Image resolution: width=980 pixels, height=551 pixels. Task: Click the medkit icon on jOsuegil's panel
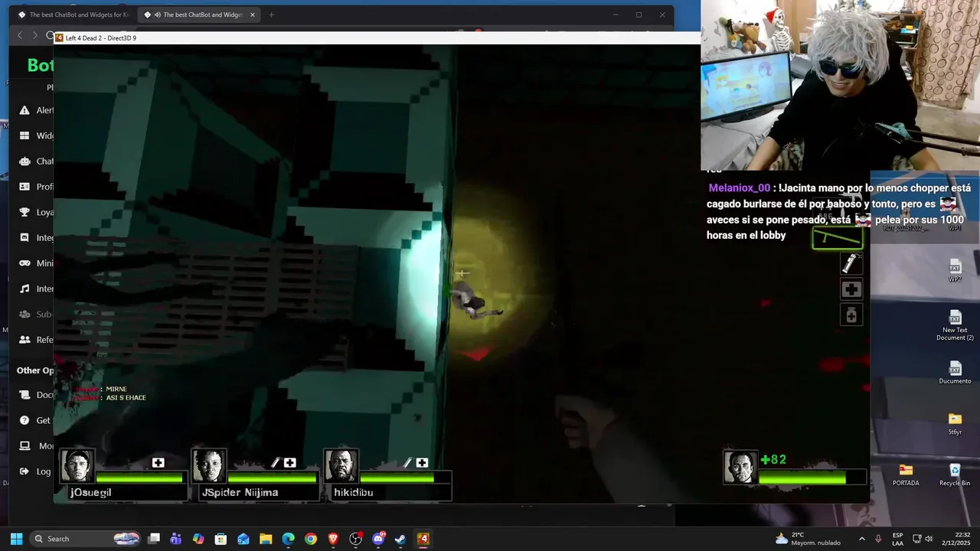tap(158, 462)
